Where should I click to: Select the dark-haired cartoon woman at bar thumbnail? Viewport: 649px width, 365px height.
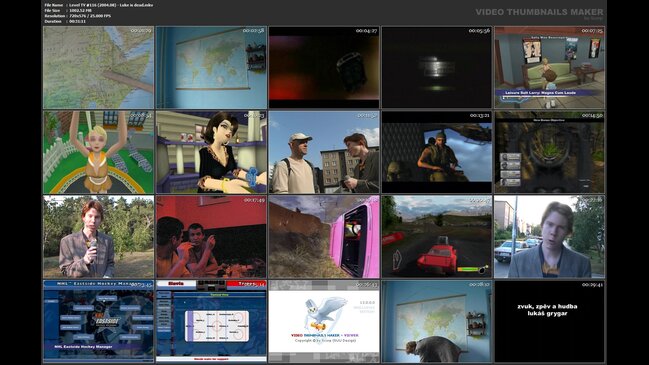tap(212, 152)
